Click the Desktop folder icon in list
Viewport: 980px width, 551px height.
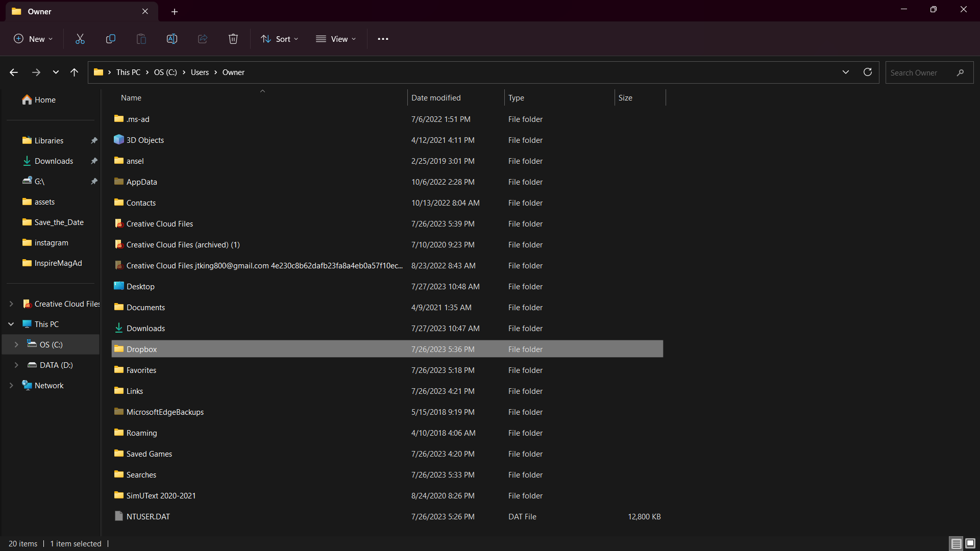(x=119, y=286)
